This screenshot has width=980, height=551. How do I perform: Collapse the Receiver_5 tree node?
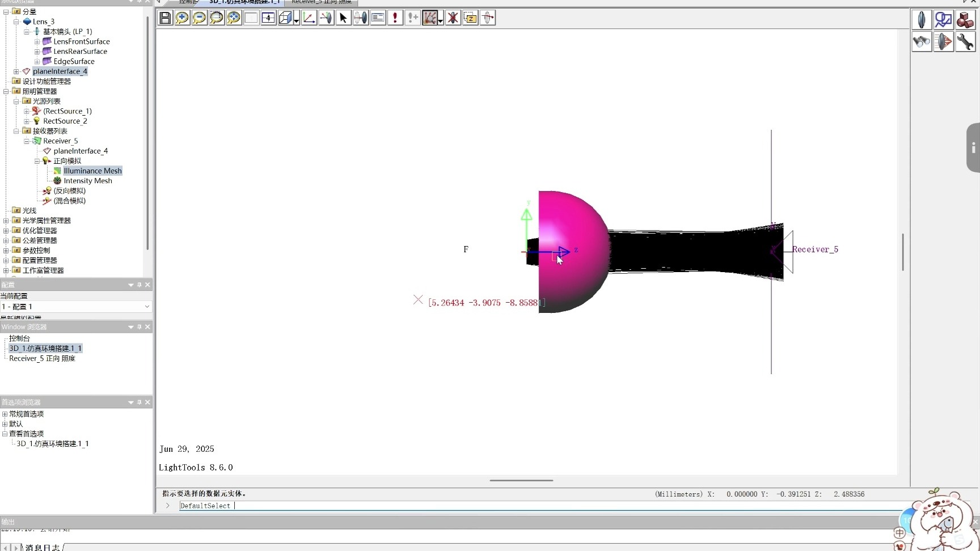(27, 141)
